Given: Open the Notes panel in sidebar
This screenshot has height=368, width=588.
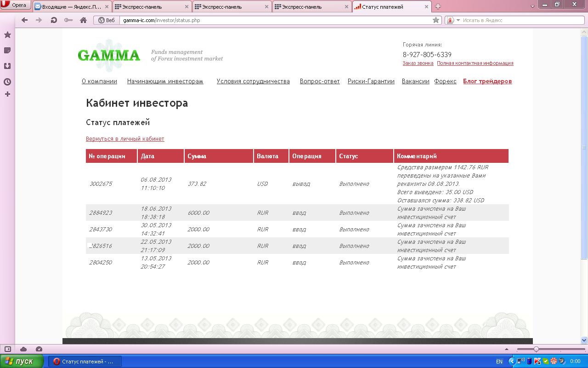Looking at the screenshot, I should click(7, 51).
